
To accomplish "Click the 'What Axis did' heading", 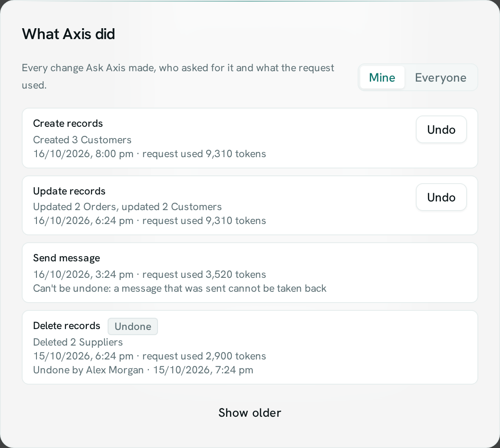I will (68, 34).
